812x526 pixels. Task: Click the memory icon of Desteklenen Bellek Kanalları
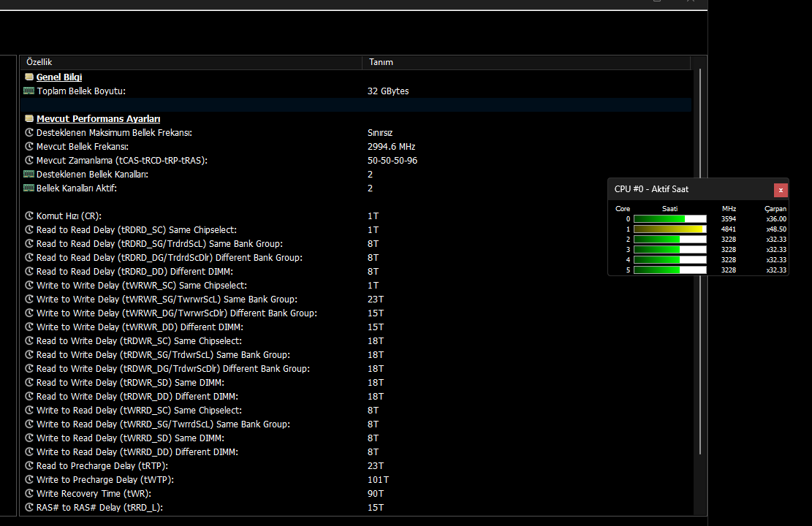click(29, 174)
